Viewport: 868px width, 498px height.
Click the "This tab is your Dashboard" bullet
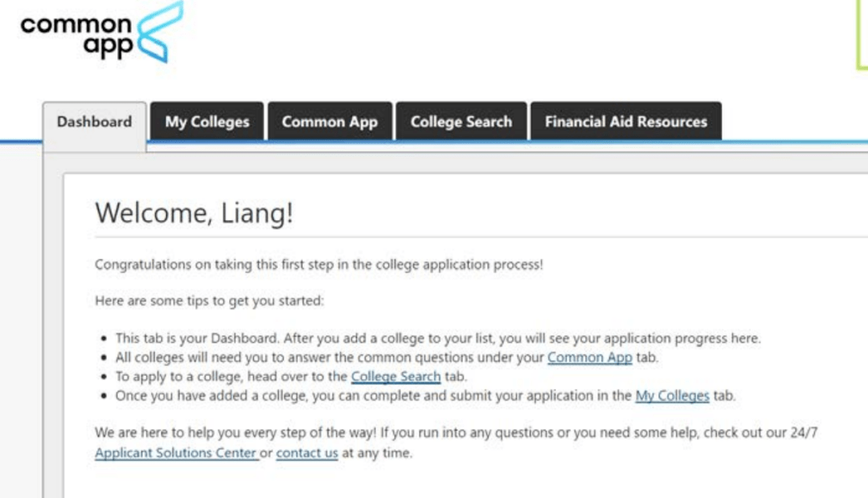437,338
